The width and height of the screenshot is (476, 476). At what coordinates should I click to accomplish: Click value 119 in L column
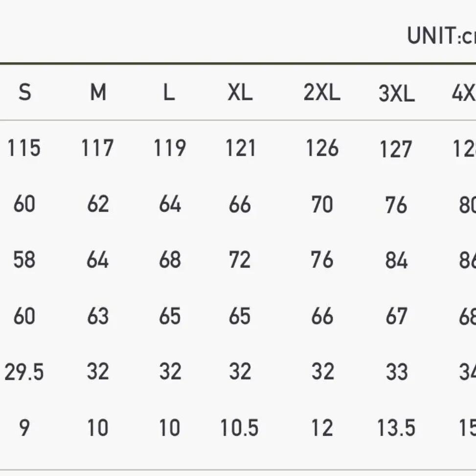point(170,148)
